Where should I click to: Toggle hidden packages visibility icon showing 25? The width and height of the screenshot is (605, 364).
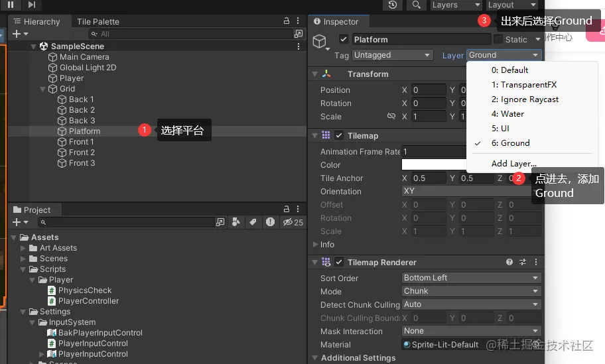pyautogui.click(x=293, y=222)
